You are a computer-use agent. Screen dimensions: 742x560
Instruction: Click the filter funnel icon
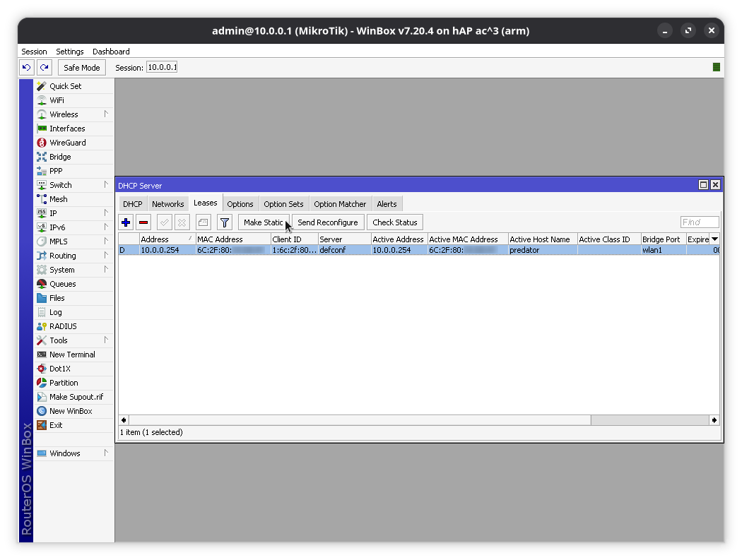224,222
